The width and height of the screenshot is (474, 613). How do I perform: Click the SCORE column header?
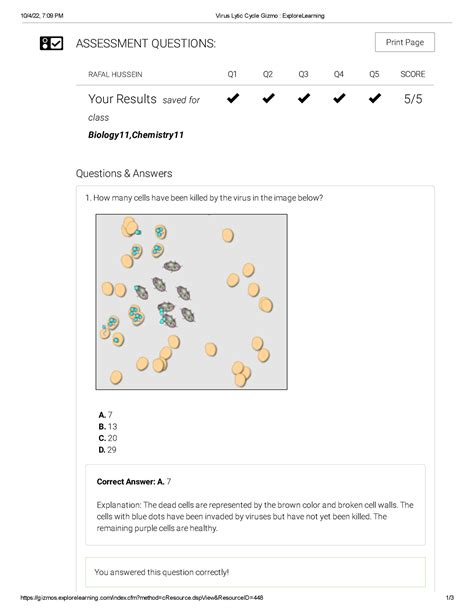413,74
